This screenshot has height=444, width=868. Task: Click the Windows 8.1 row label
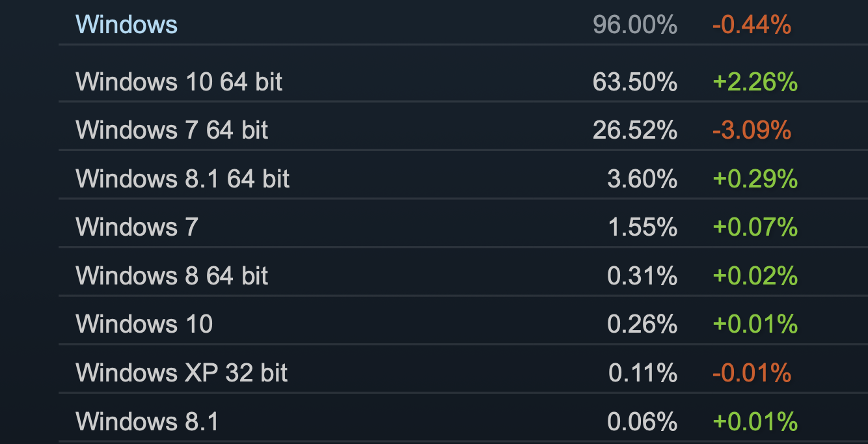pos(147,421)
